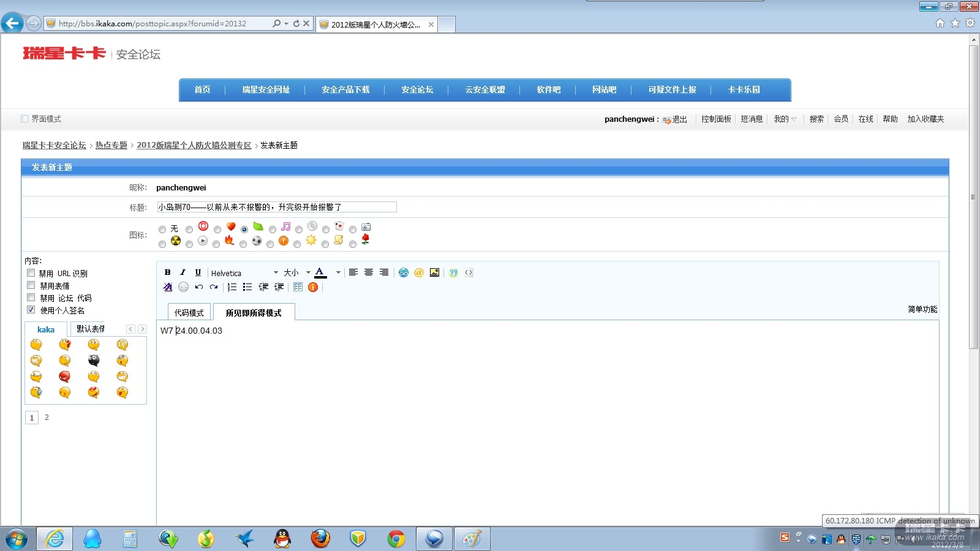The image size is (980, 551).
Task: Open Google Chrome from the taskbar
Action: pos(396,539)
